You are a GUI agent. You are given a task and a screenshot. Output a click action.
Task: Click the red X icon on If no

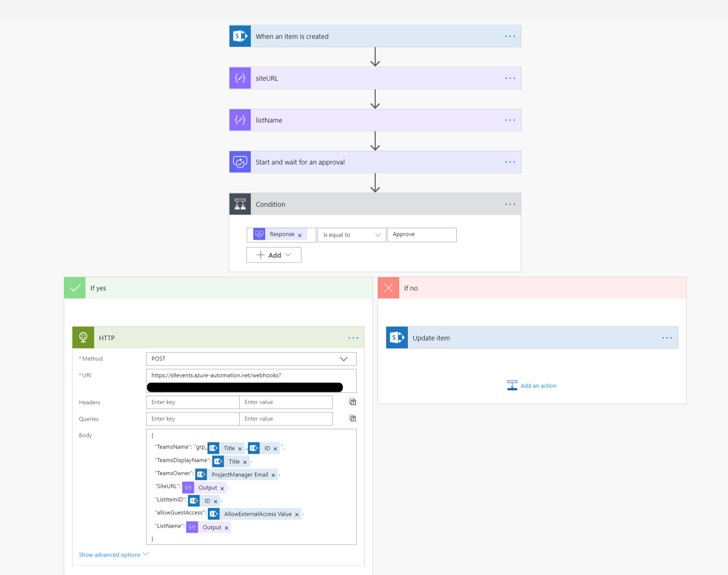click(388, 287)
